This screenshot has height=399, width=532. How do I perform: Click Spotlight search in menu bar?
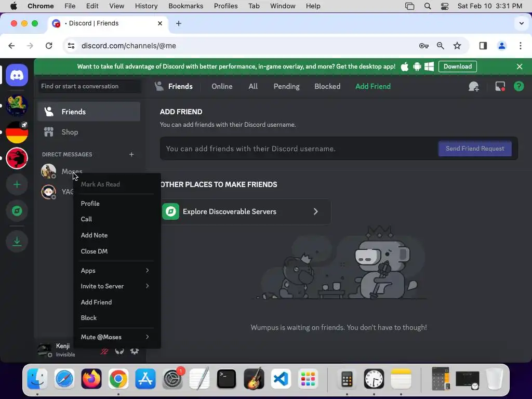(x=428, y=6)
